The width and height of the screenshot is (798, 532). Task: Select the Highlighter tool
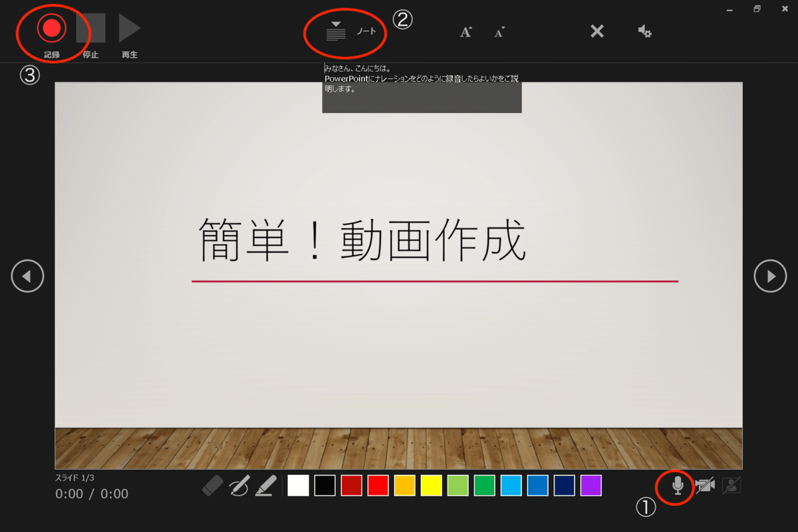(x=266, y=485)
